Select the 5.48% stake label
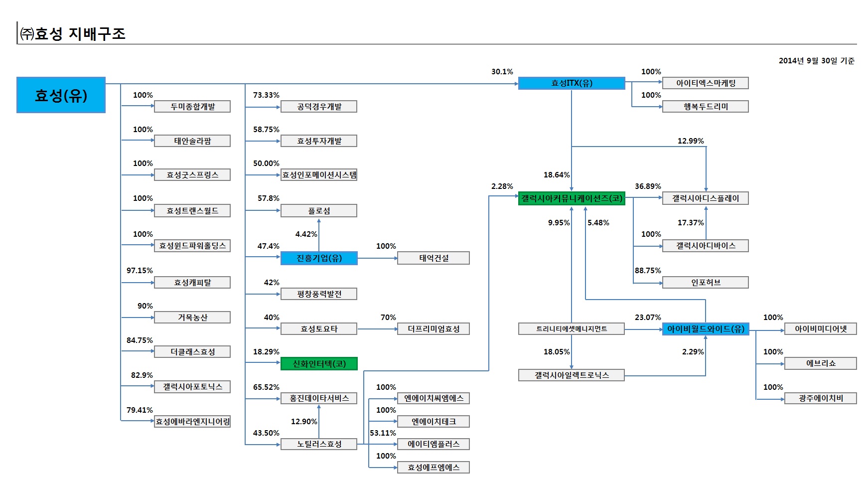 (598, 223)
